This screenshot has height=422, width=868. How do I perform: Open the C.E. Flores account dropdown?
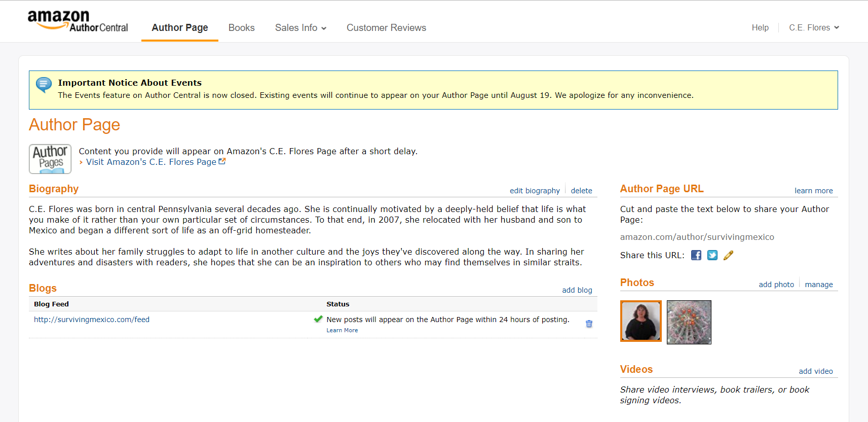814,28
